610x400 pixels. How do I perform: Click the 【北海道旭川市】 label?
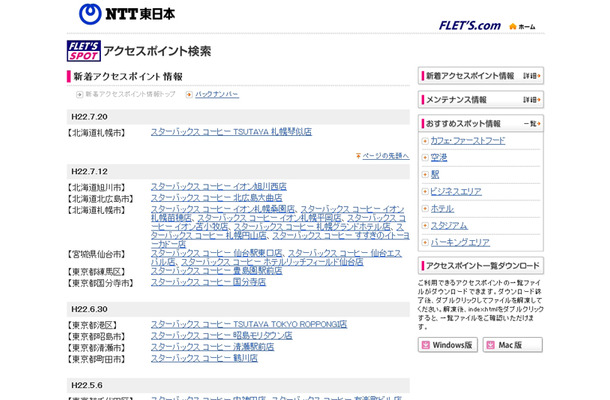pyautogui.click(x=97, y=188)
